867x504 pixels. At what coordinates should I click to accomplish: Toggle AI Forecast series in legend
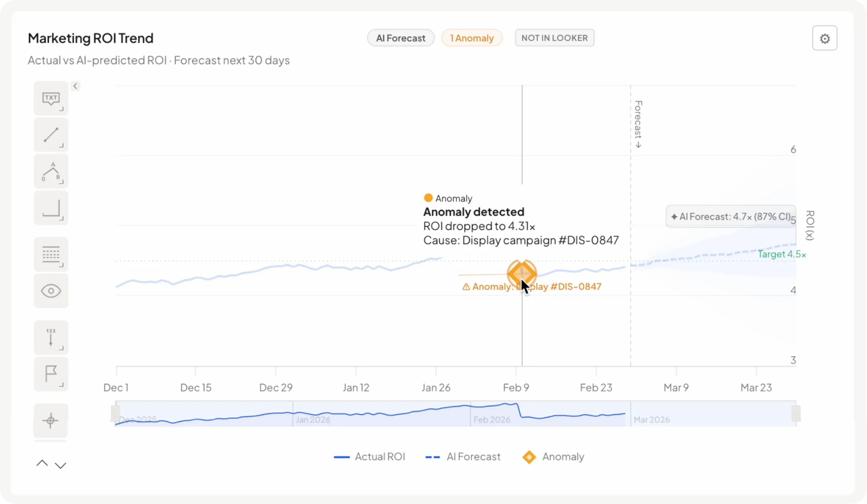coord(463,457)
